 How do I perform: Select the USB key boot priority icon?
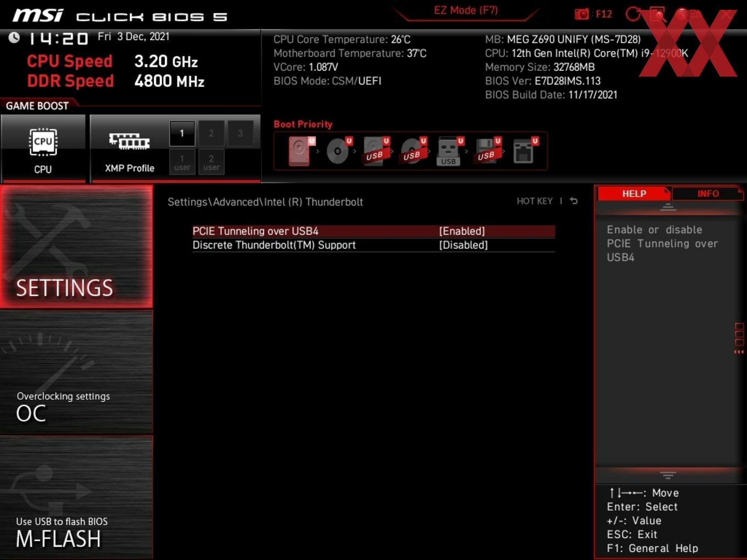449,151
